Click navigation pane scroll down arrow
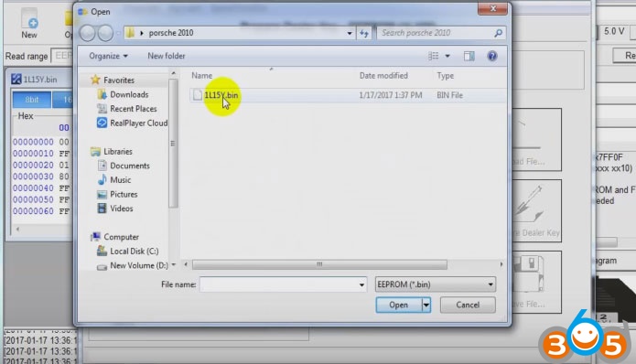The image size is (636, 364). click(x=174, y=264)
